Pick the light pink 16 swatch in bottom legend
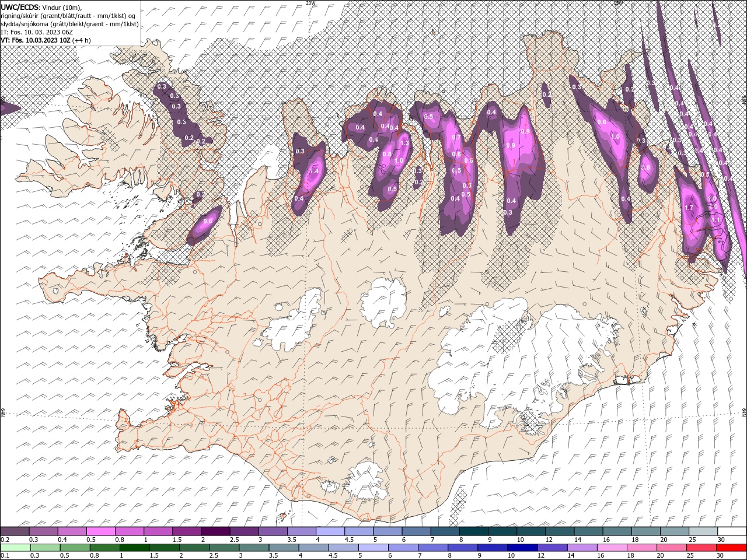The height and width of the screenshot is (560, 747). pos(612,547)
